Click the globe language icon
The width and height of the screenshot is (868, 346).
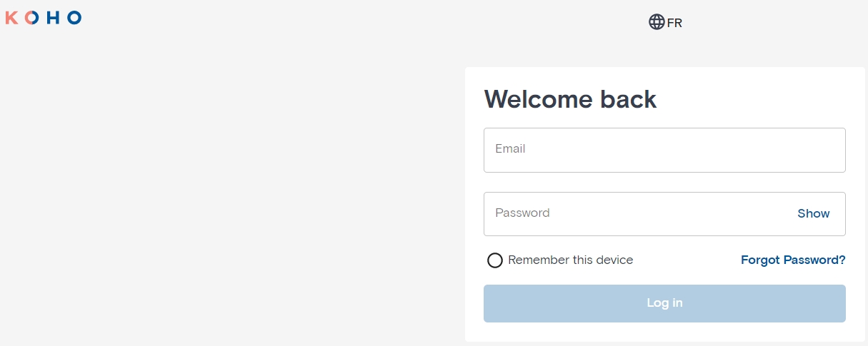tap(657, 22)
